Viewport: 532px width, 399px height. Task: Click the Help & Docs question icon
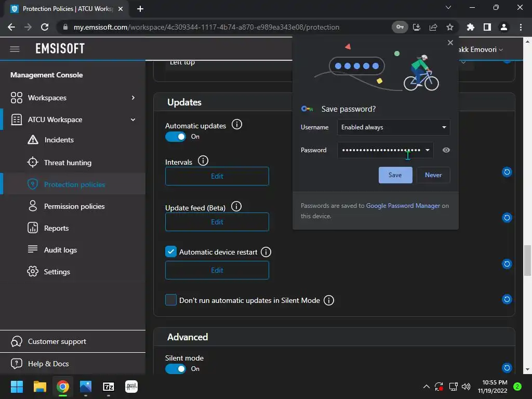[16, 364]
